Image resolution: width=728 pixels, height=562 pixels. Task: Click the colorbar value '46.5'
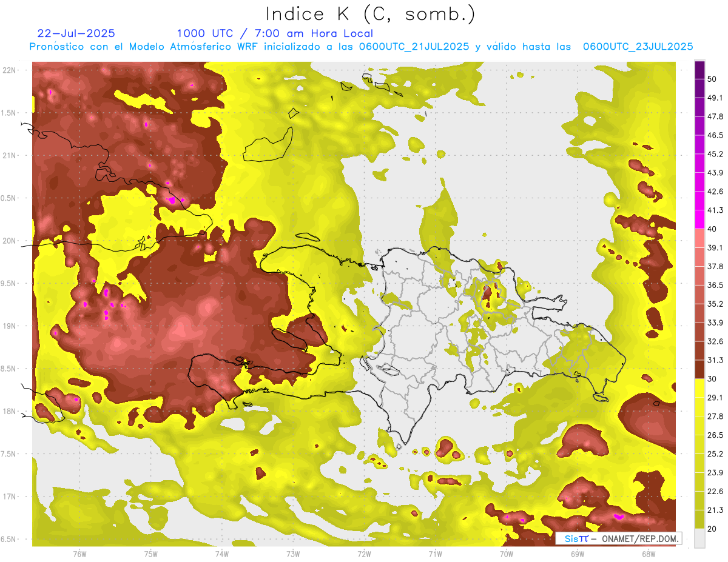coord(715,135)
